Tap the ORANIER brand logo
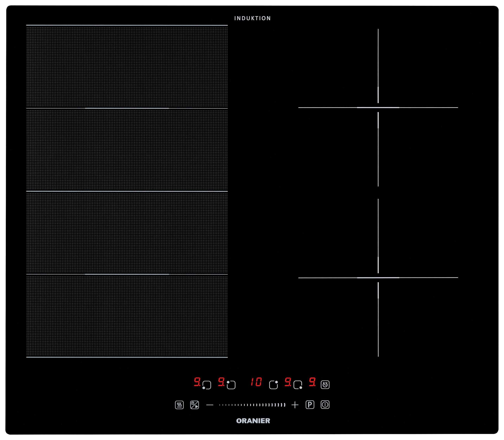 coord(253,421)
